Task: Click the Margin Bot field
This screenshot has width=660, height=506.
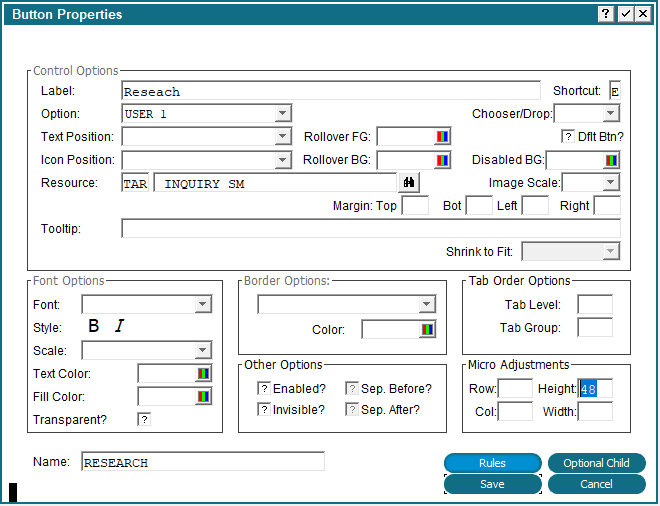Action: tap(479, 206)
